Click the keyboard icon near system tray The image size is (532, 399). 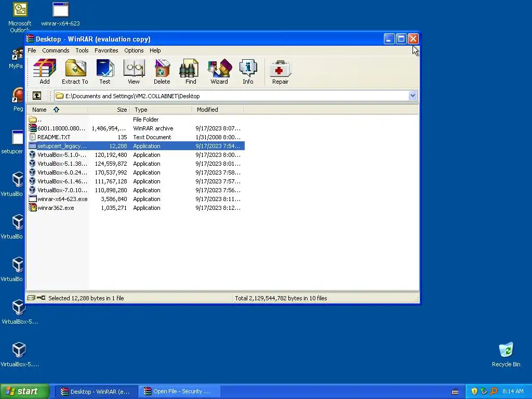click(455, 392)
